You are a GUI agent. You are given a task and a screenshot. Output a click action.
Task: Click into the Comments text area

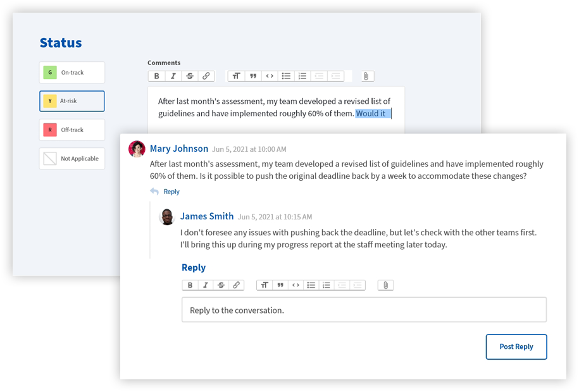coord(276,109)
